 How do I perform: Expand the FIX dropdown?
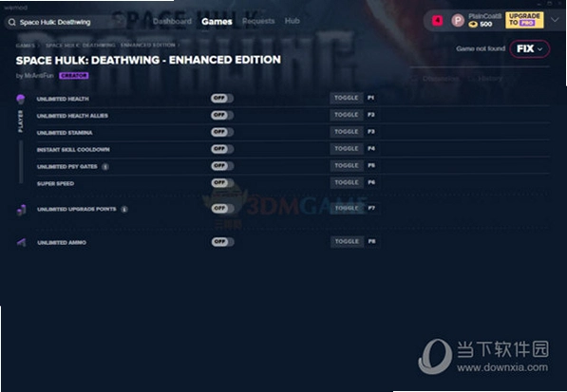click(530, 48)
